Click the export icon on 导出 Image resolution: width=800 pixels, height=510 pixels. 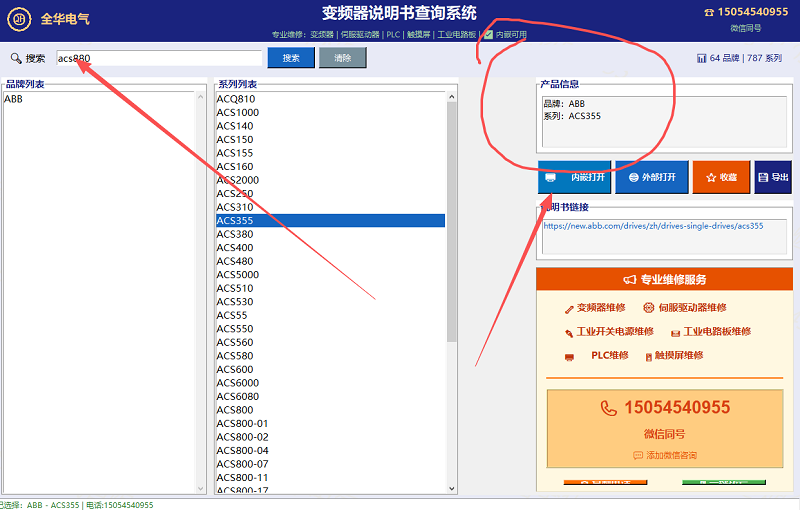(x=763, y=177)
